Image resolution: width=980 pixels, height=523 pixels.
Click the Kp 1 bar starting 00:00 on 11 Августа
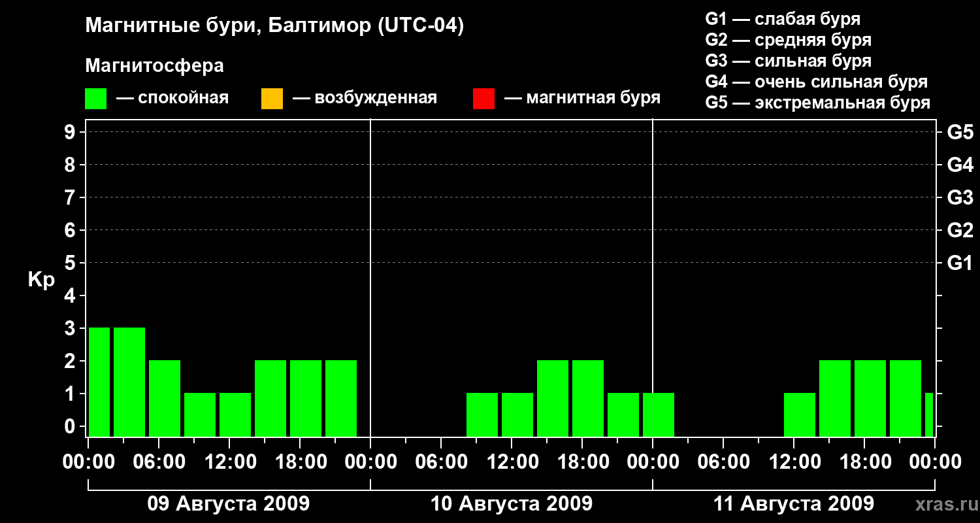pos(659,414)
